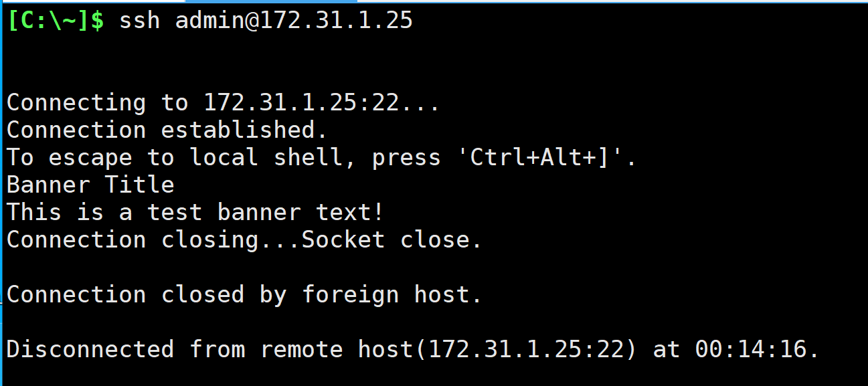The width and height of the screenshot is (868, 386).
Task: Click the word ssh in the command
Action: pyautogui.click(x=139, y=21)
